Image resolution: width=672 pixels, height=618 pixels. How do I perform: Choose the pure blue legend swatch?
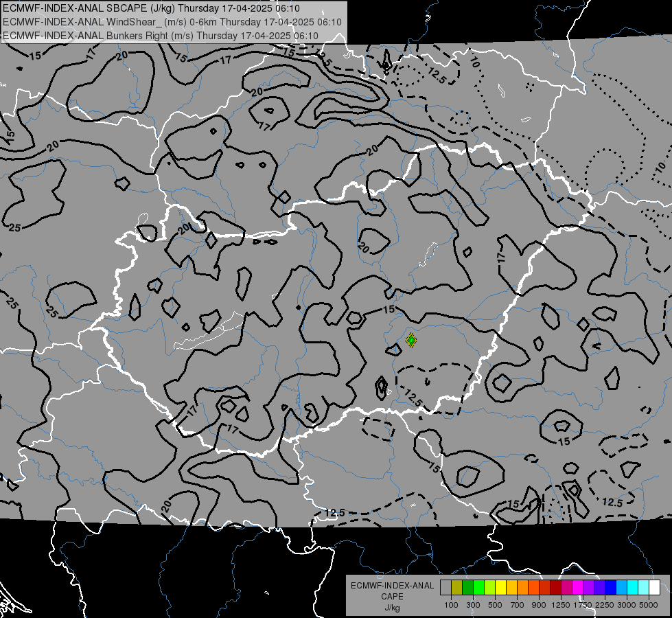coord(611,588)
